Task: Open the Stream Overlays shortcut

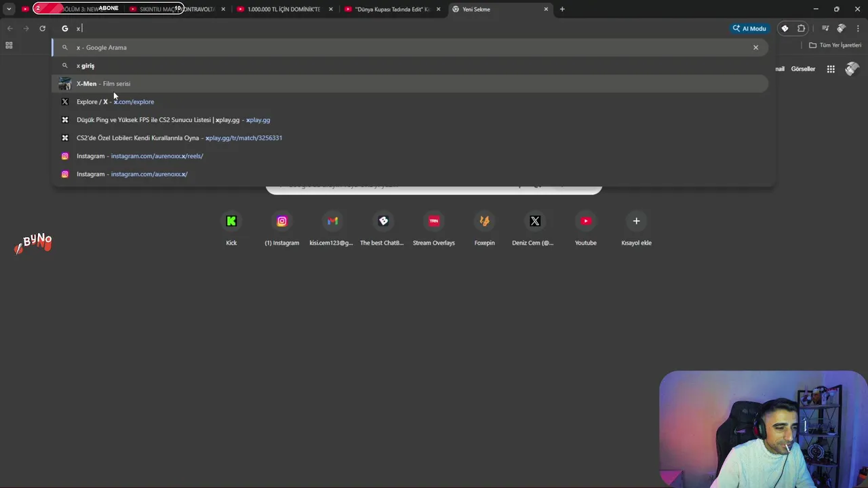Action: click(434, 229)
